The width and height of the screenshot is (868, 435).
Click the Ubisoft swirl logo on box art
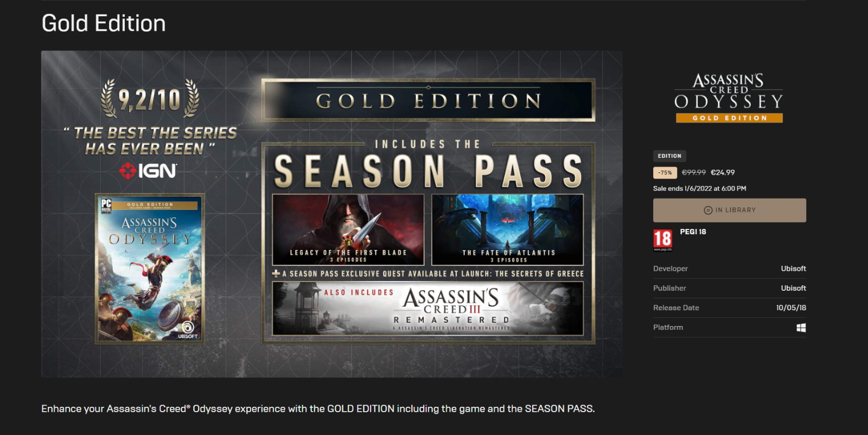188,328
